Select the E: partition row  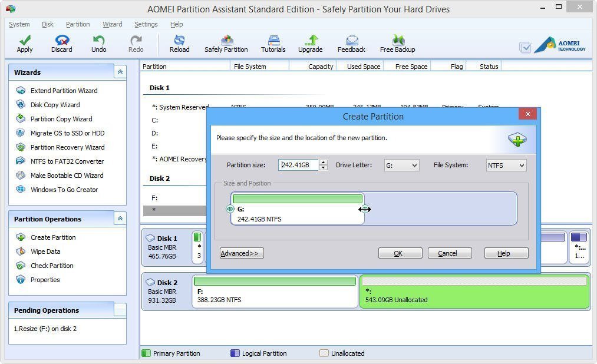coord(175,146)
